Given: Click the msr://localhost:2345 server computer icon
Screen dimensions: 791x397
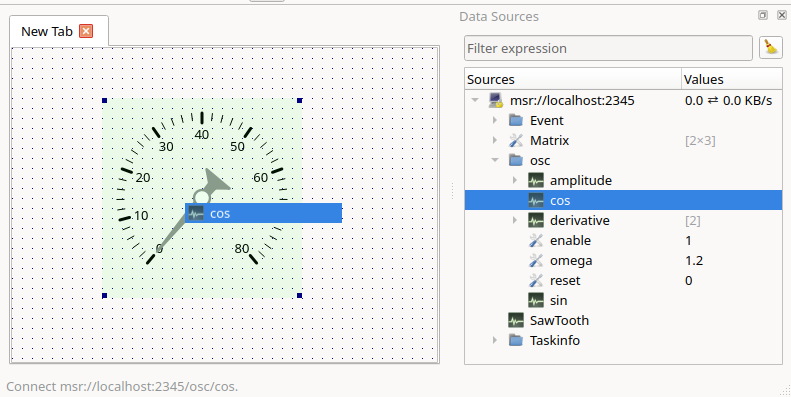Looking at the screenshot, I should 496,100.
